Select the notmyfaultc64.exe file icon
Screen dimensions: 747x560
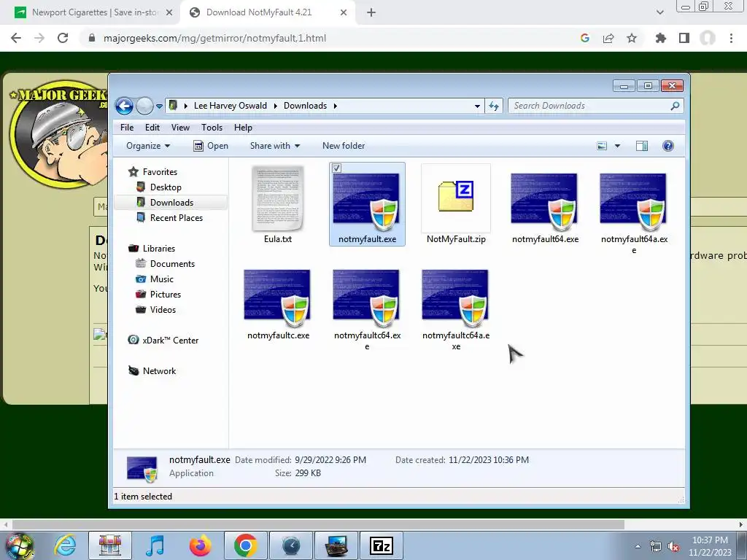pyautogui.click(x=366, y=298)
